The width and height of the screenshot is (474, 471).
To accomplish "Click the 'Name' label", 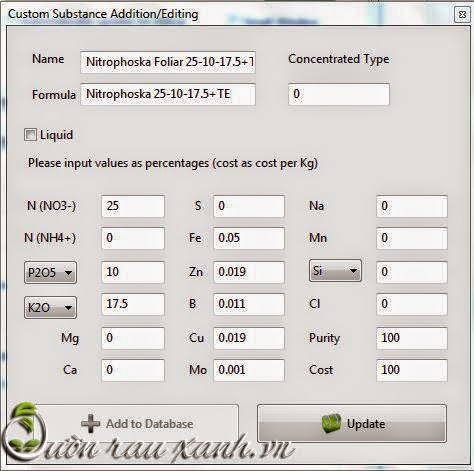I will tap(48, 59).
